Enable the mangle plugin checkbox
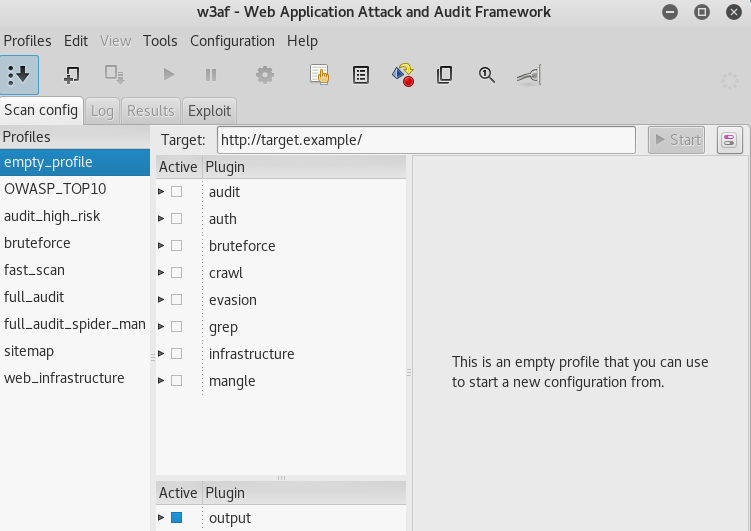Image resolution: width=751 pixels, height=531 pixels. coord(176,381)
